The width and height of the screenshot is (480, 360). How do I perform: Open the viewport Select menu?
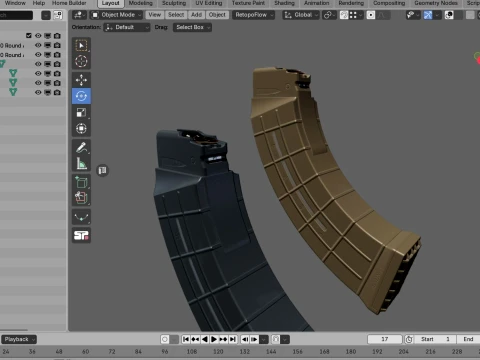tap(176, 15)
